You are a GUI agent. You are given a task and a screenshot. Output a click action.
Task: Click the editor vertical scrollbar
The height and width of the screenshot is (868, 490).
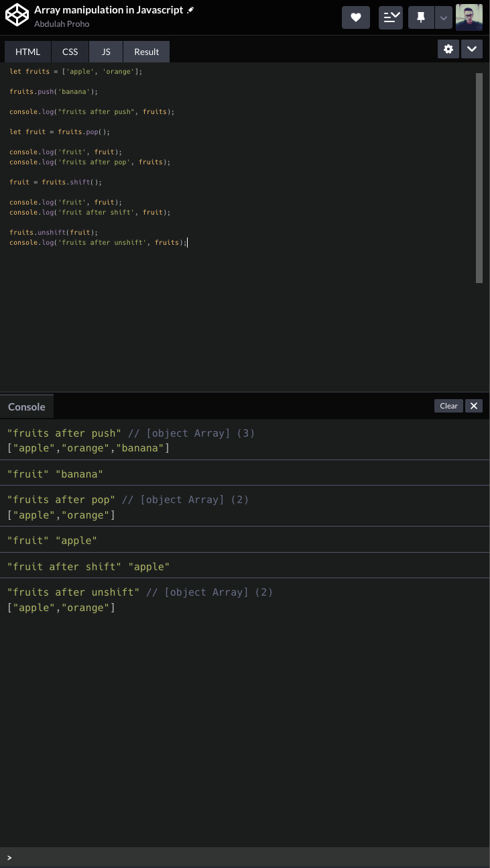(479, 178)
